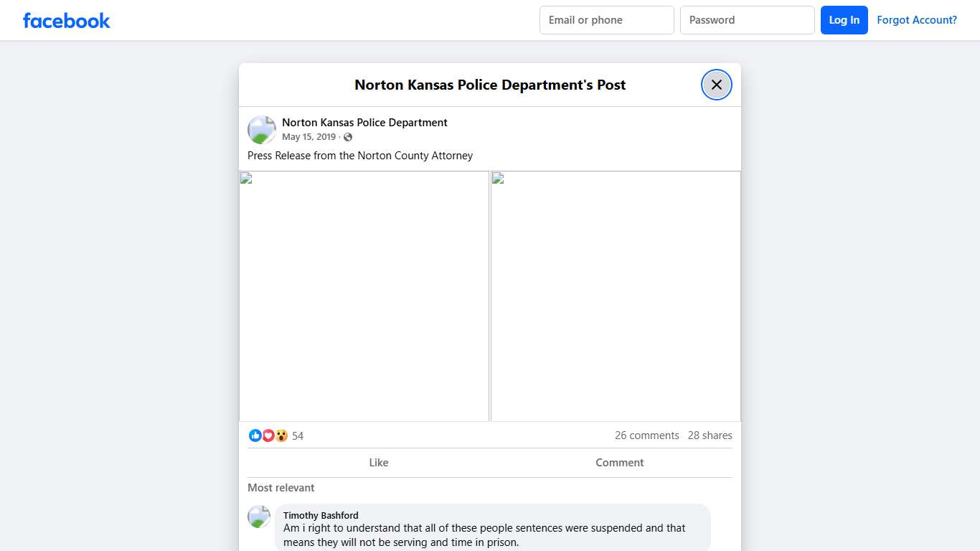The height and width of the screenshot is (551, 980).
Task: Click the globe public privacy icon
Action: click(348, 136)
